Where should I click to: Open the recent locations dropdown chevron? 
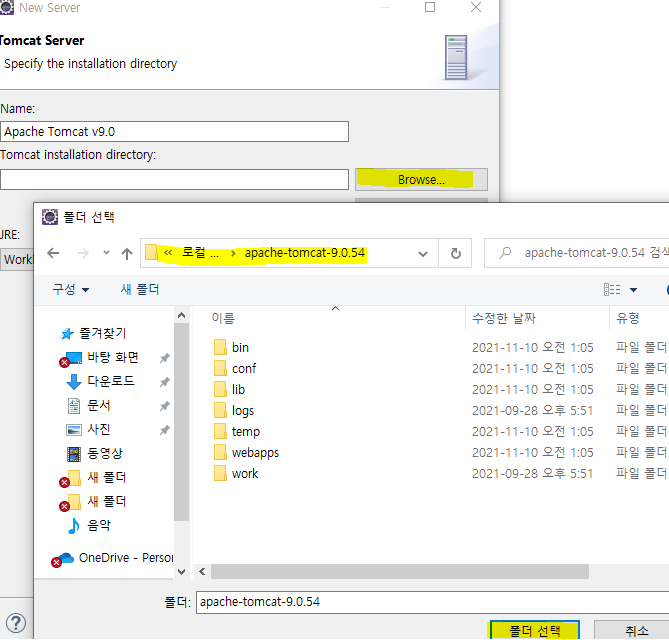tap(106, 253)
